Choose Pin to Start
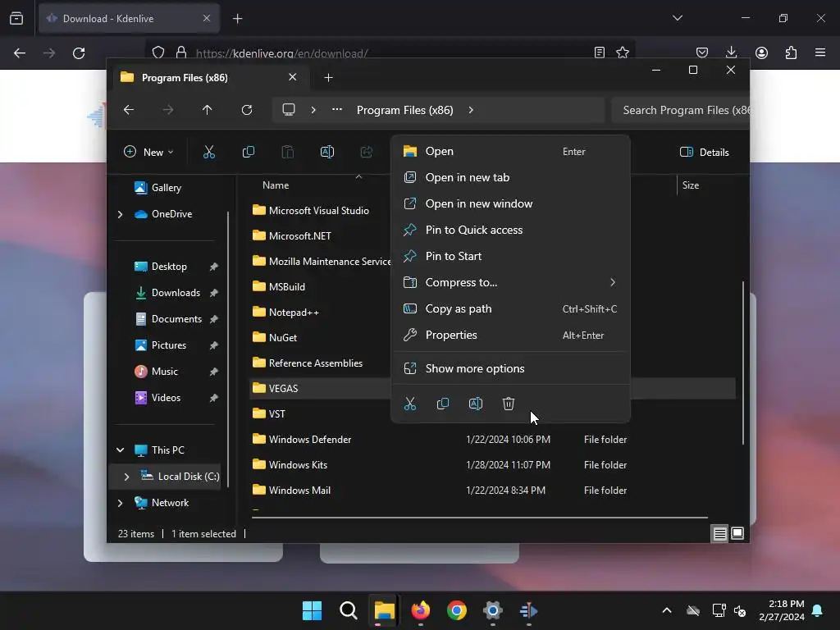Viewport: 840px width, 630px height. coord(510,256)
